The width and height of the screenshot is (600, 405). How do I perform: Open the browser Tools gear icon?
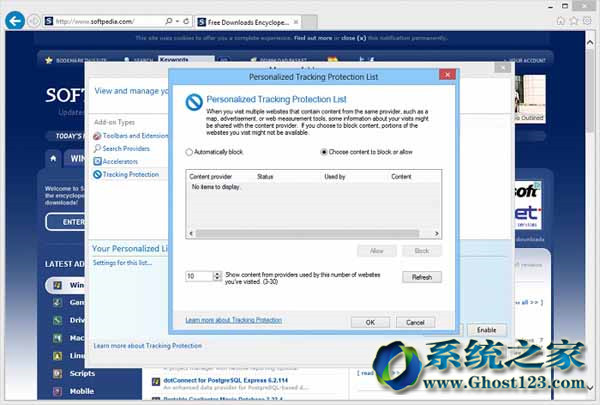click(587, 21)
